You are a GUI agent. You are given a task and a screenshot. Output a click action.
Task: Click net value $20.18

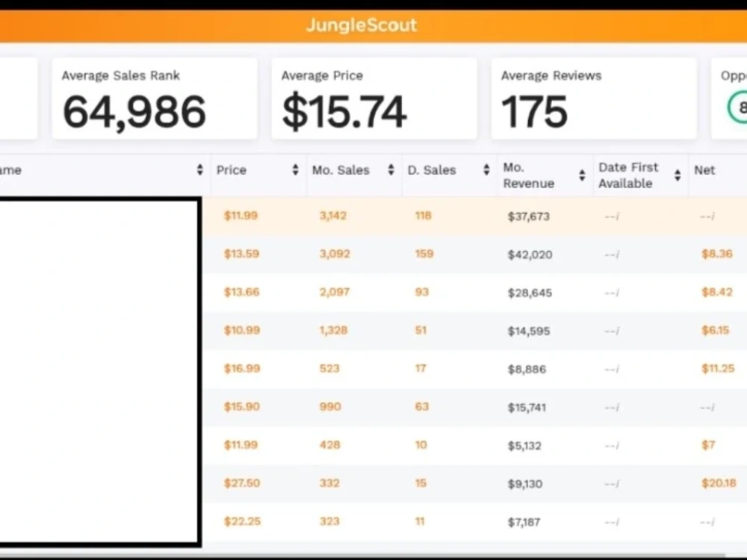[719, 483]
